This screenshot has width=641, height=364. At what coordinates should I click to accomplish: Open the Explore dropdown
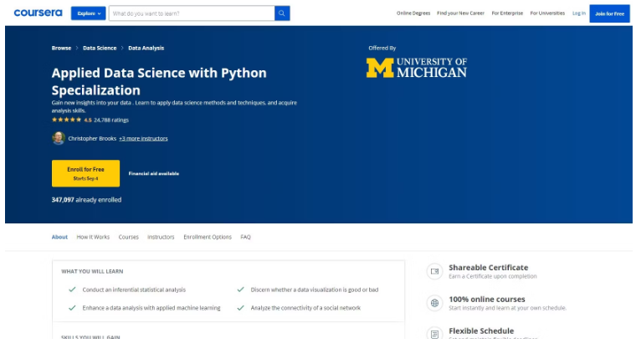(89, 13)
